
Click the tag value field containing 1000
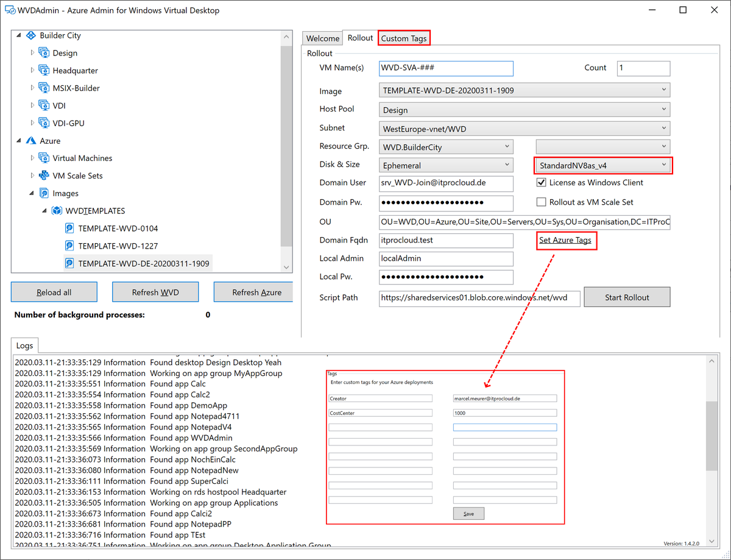(505, 413)
